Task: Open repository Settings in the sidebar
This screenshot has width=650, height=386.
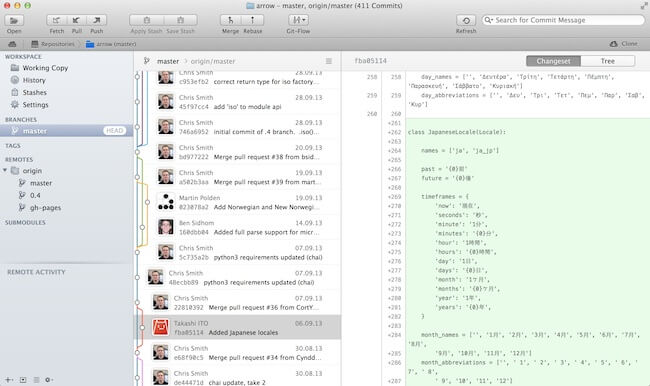Action: [66, 104]
